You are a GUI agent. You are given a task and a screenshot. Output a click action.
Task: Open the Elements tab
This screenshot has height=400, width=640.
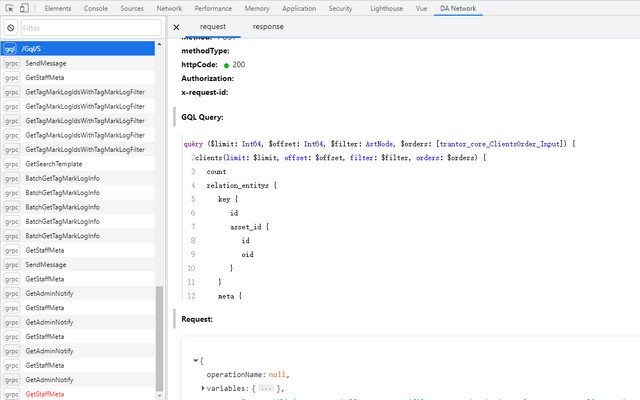tap(58, 8)
